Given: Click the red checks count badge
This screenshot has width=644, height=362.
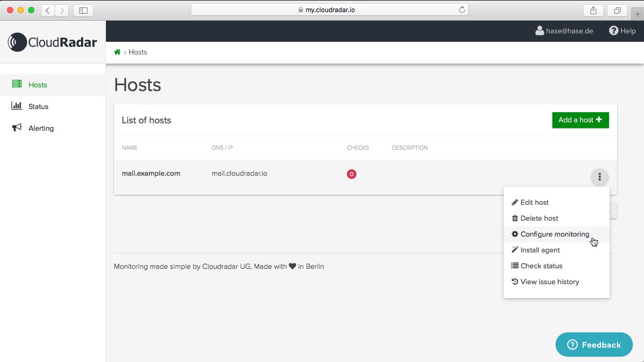Looking at the screenshot, I should [x=352, y=174].
